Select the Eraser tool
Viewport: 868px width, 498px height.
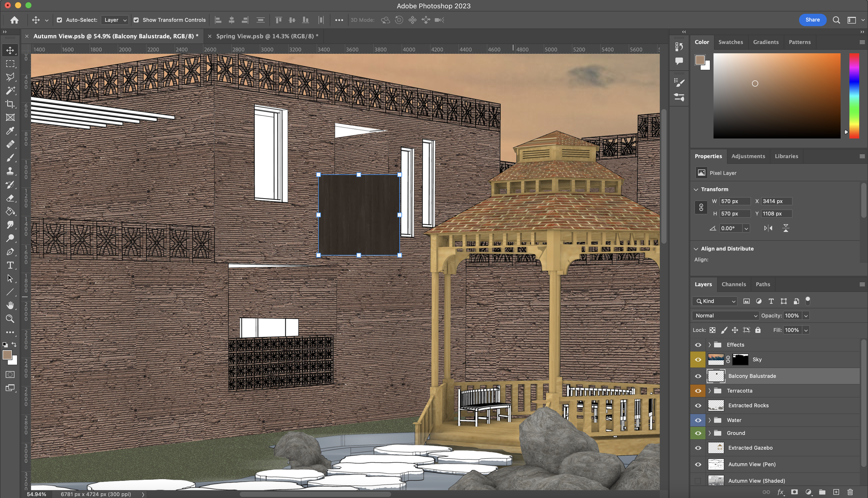click(10, 198)
